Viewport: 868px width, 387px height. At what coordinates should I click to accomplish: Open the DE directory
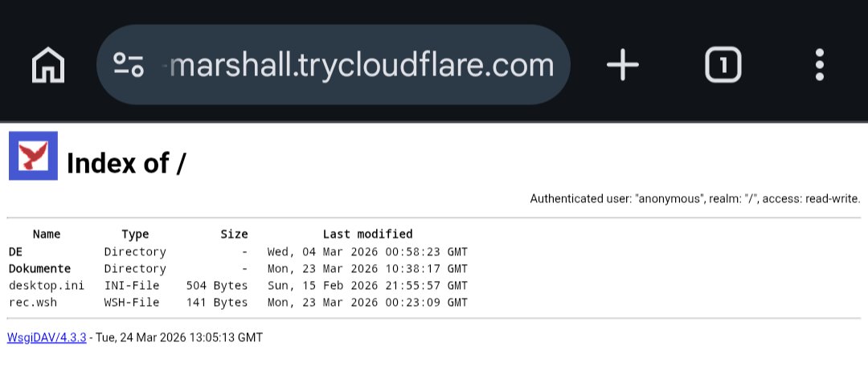pos(15,251)
